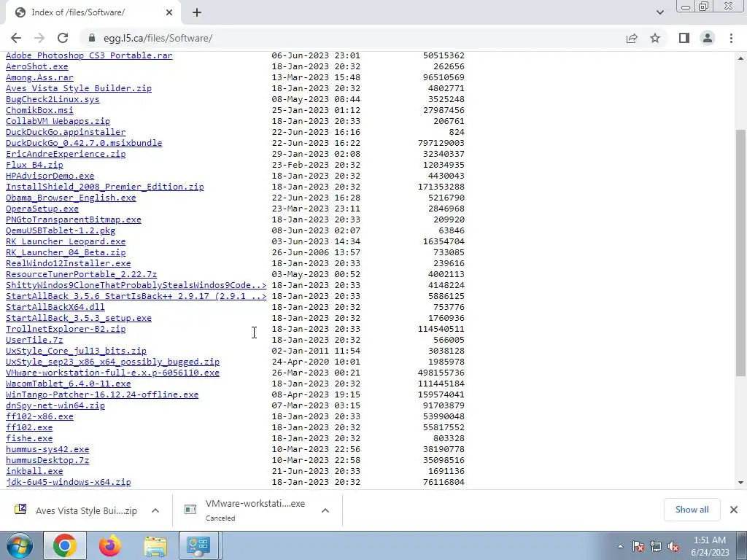Go back to the previous page
The width and height of the screenshot is (747, 560).
pyautogui.click(x=16, y=38)
